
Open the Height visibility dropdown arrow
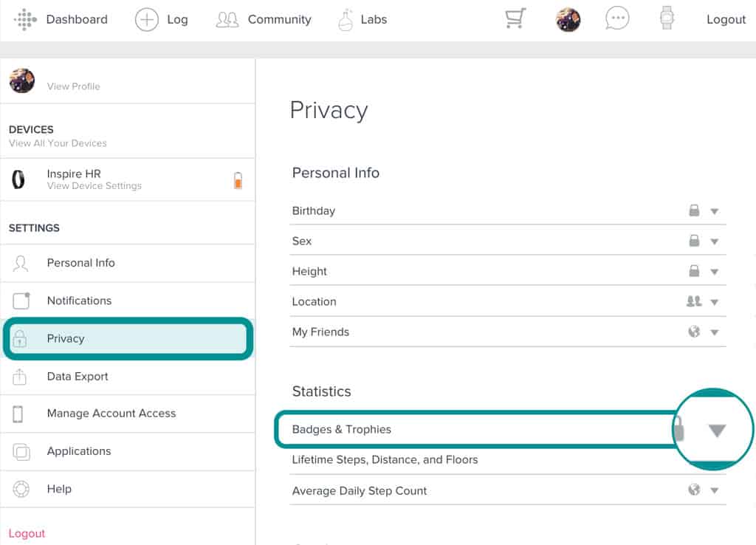pos(714,272)
